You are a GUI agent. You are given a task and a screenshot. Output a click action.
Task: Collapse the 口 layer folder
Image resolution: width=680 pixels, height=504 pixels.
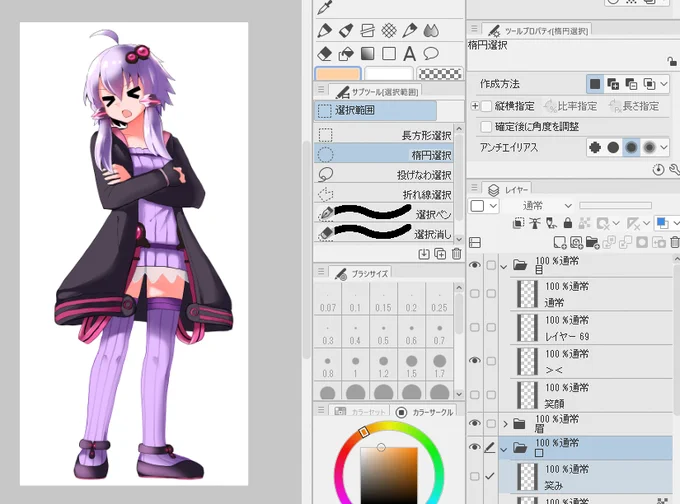click(504, 450)
